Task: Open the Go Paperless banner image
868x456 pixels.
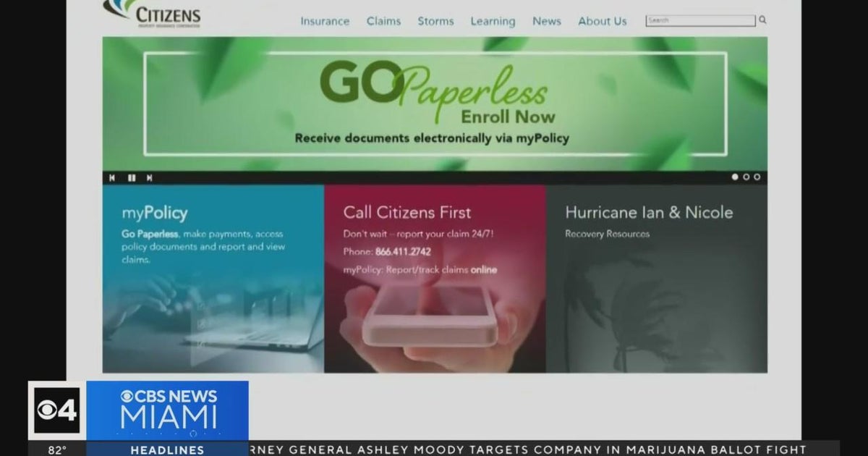Action: click(435, 104)
